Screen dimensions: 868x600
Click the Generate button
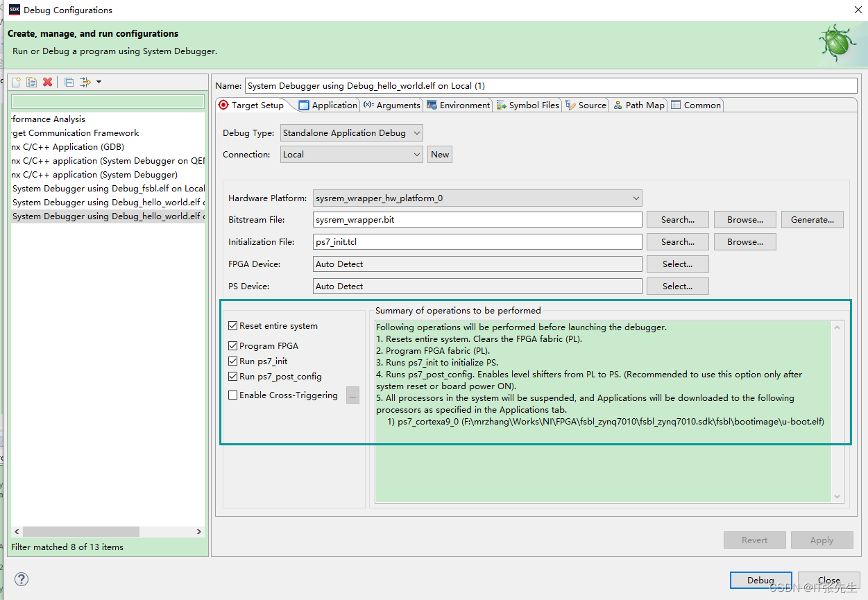pos(812,220)
